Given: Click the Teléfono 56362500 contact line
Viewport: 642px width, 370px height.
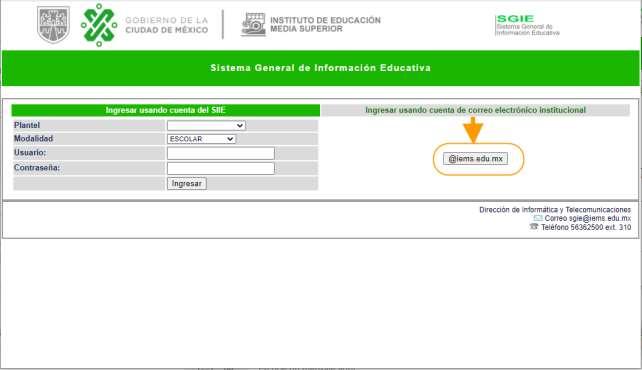Looking at the screenshot, I should click(x=585, y=227).
